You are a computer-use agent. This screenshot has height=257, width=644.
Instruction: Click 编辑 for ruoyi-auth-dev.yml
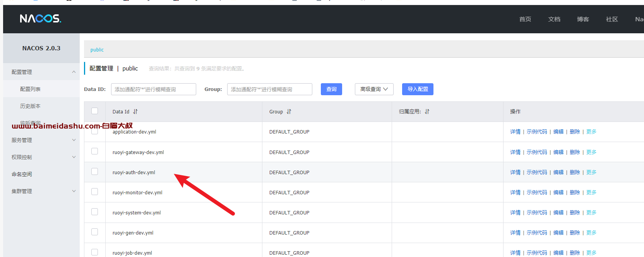pos(558,172)
